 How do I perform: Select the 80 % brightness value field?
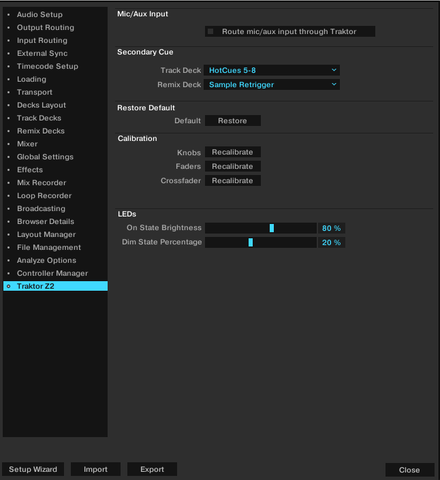(331, 228)
